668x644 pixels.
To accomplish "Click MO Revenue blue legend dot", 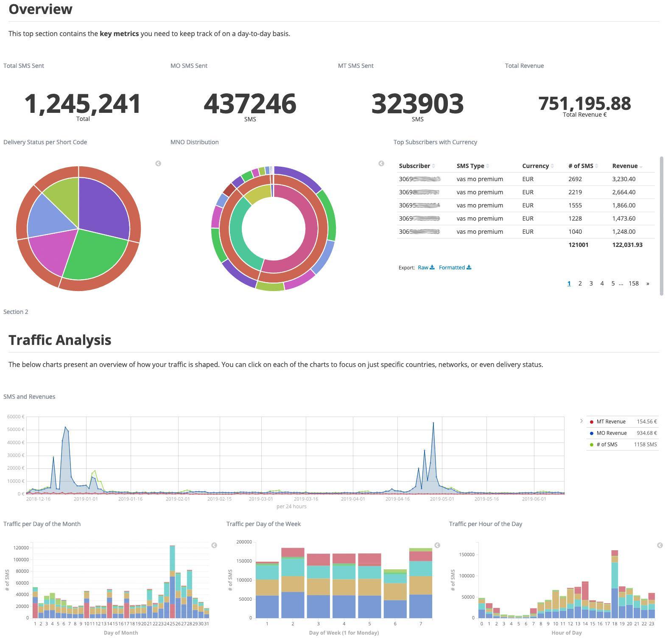I will (592, 433).
